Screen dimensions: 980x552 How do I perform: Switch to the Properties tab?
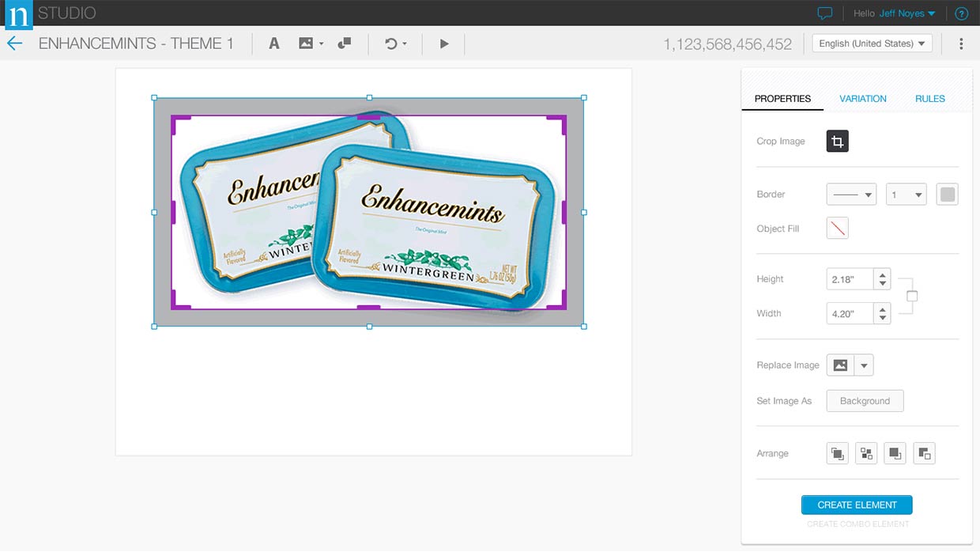(782, 99)
